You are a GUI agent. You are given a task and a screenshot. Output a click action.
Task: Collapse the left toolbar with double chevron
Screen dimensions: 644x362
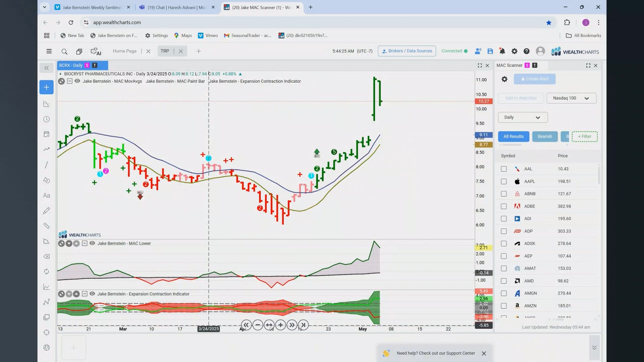coord(46,68)
